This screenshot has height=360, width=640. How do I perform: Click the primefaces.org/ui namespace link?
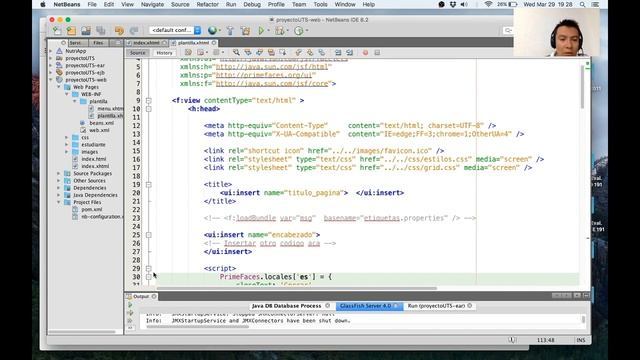click(264, 75)
